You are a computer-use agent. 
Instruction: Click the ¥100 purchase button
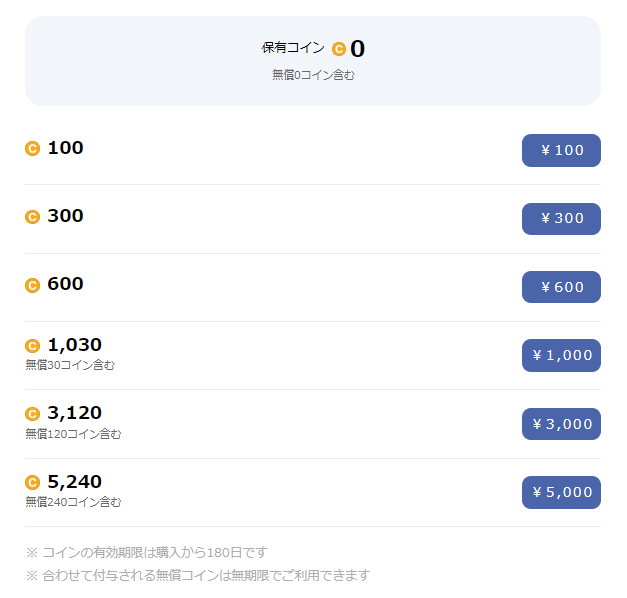561,150
